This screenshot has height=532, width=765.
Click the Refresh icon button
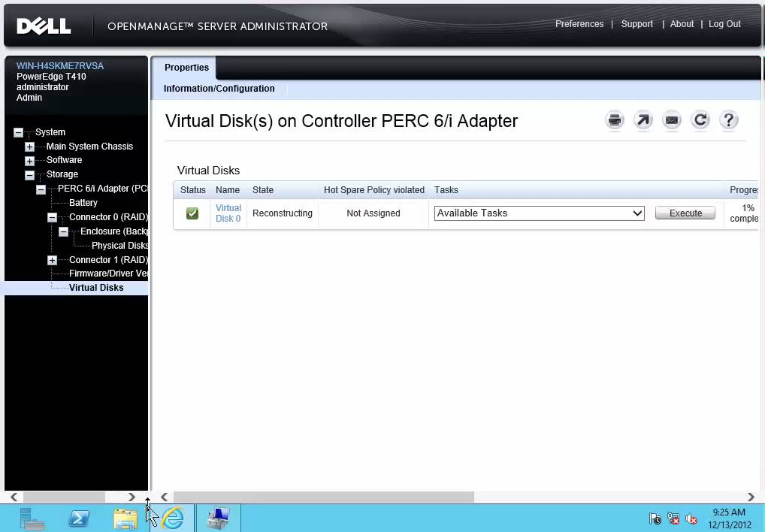point(700,120)
